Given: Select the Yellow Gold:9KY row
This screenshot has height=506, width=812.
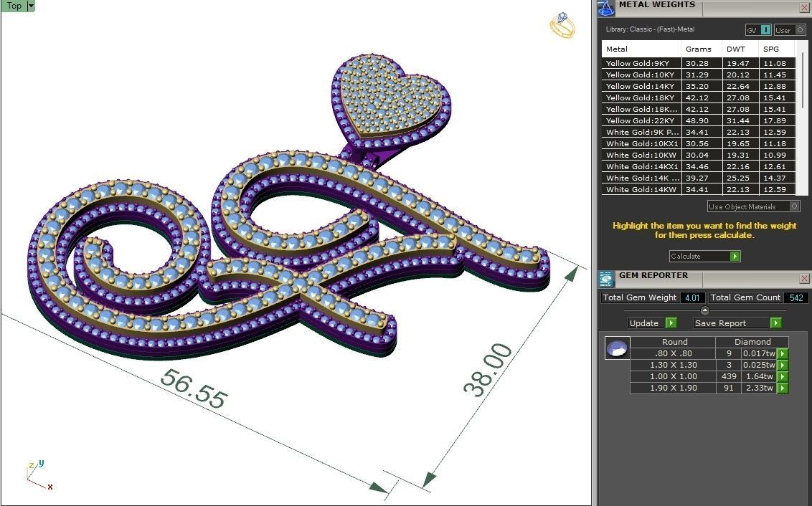Looking at the screenshot, I should (x=698, y=63).
